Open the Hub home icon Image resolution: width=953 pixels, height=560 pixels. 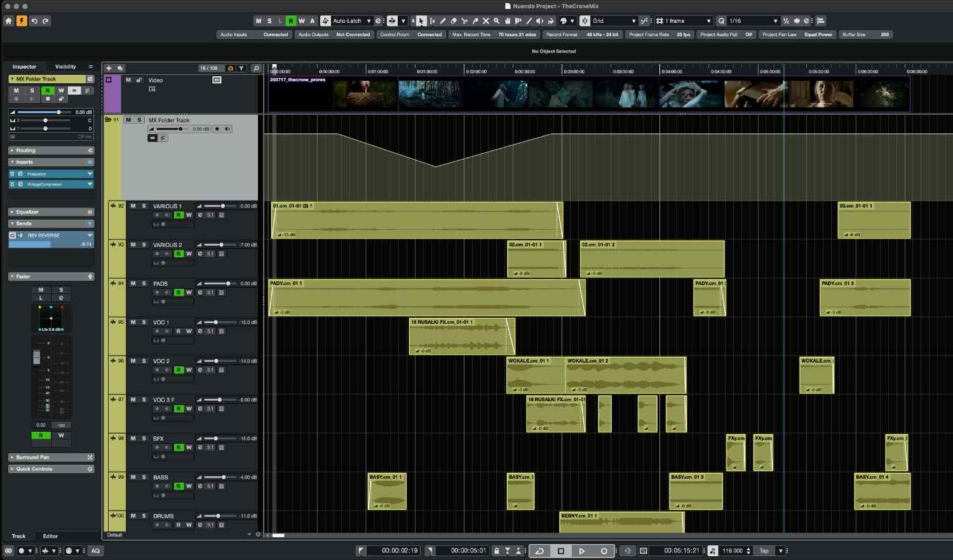pyautogui.click(x=8, y=21)
